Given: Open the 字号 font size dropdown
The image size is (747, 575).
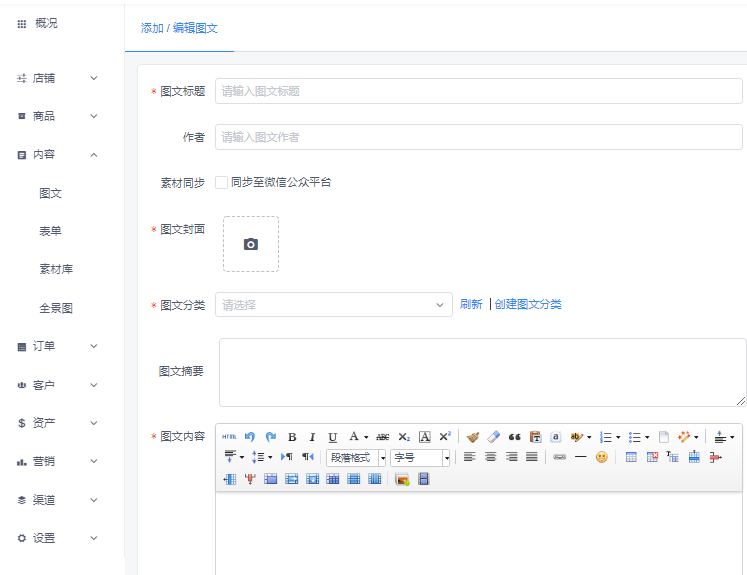Looking at the screenshot, I should [x=420, y=458].
